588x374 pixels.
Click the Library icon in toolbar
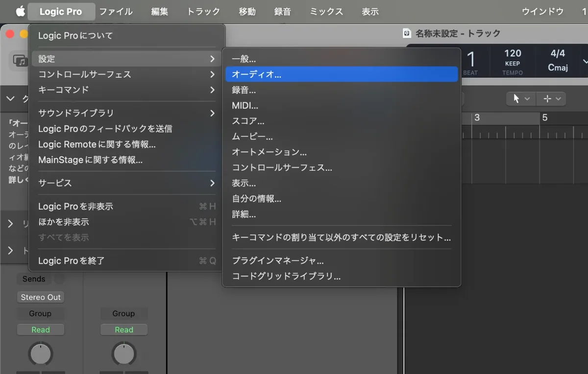20,61
